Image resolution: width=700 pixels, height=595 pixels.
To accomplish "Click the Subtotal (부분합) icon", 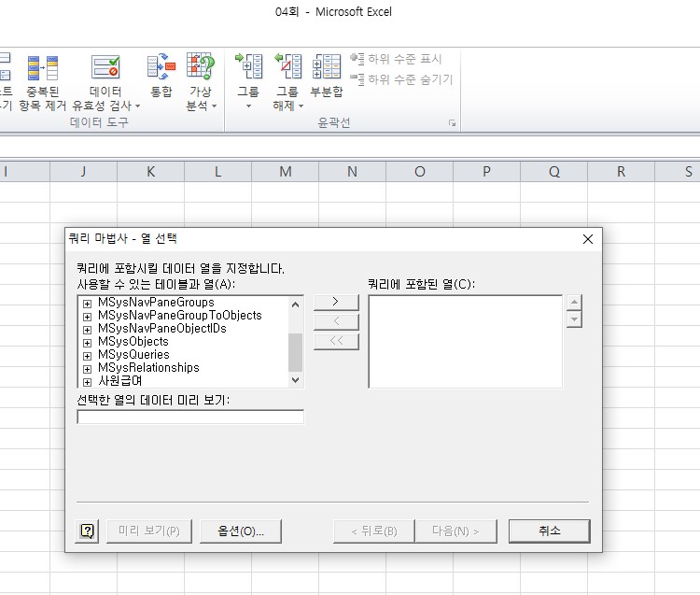I will tap(327, 68).
